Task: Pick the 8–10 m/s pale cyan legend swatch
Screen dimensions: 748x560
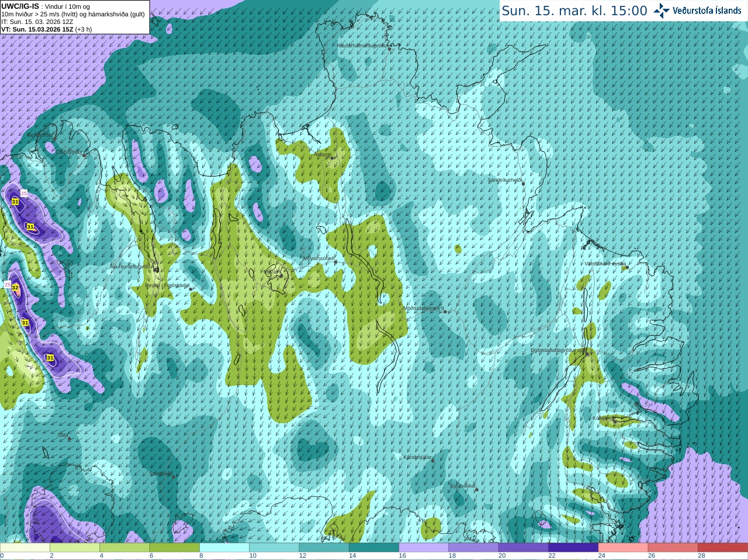Action: click(x=224, y=548)
